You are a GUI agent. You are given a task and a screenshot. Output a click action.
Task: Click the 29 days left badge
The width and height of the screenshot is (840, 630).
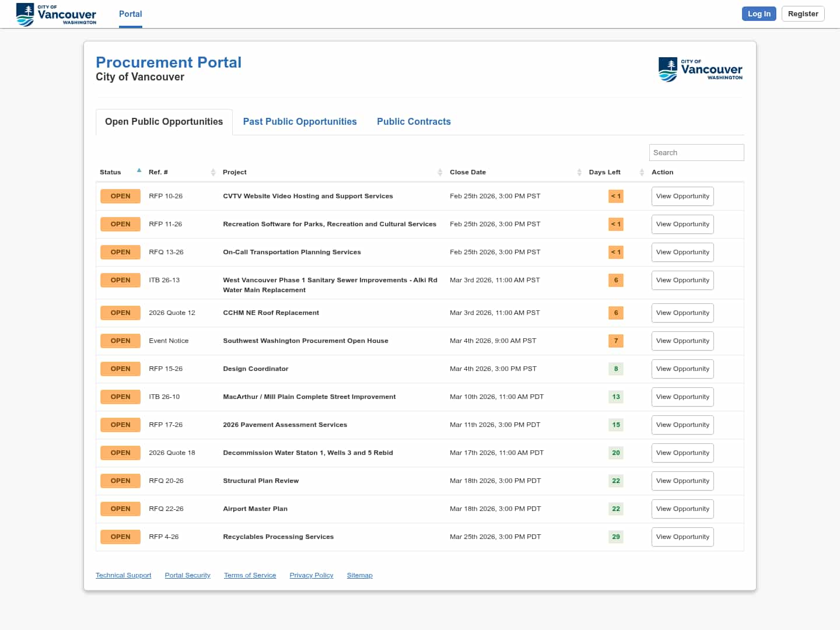pyautogui.click(x=615, y=537)
